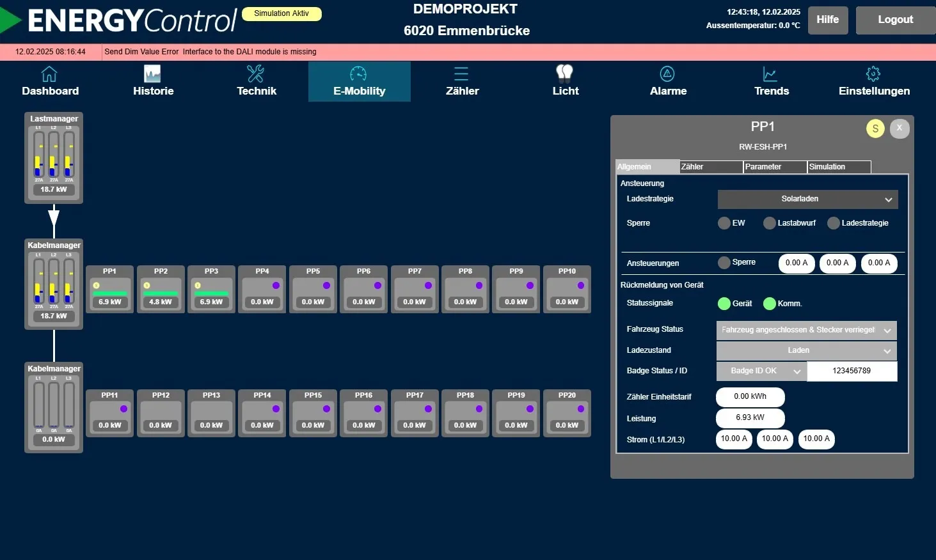Open the Badge ID OK dropdown
This screenshot has height=560, width=936.
(762, 371)
